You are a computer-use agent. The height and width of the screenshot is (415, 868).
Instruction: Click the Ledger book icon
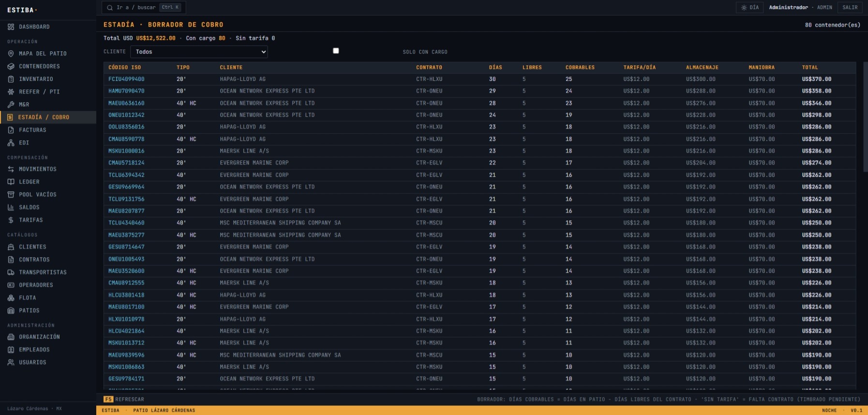tap(11, 182)
